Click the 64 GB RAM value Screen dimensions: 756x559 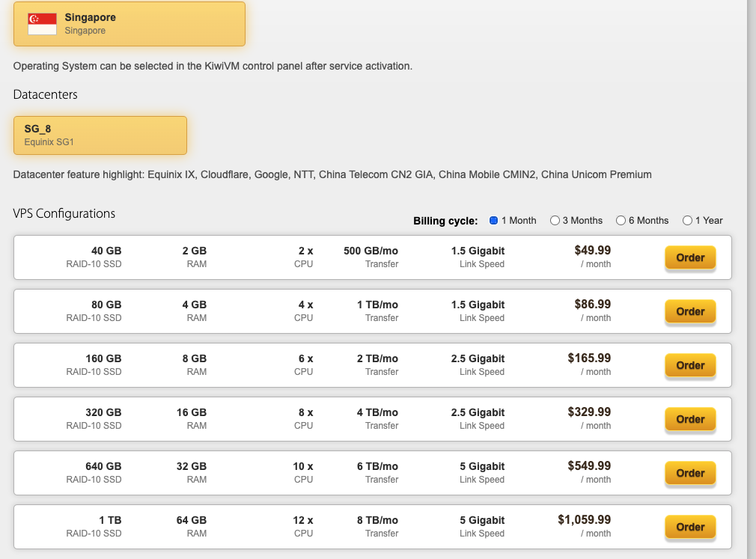click(x=192, y=521)
